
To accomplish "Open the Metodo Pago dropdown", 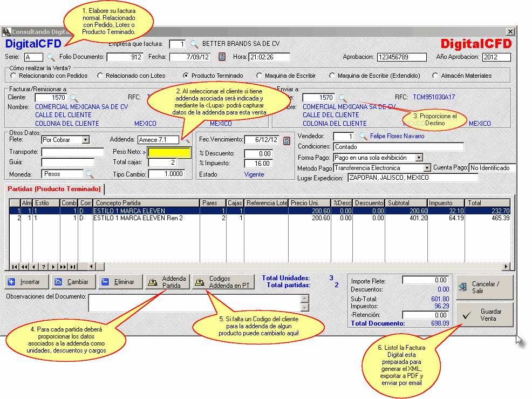I will coord(427,168).
